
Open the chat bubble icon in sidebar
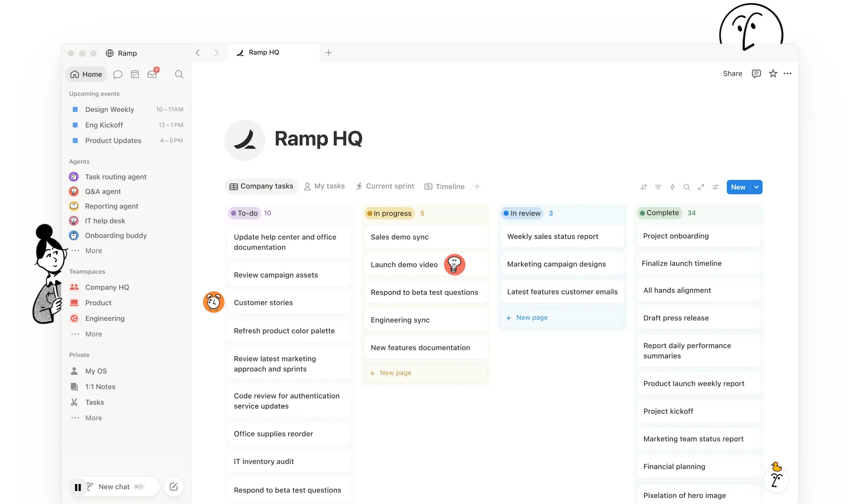click(x=118, y=74)
